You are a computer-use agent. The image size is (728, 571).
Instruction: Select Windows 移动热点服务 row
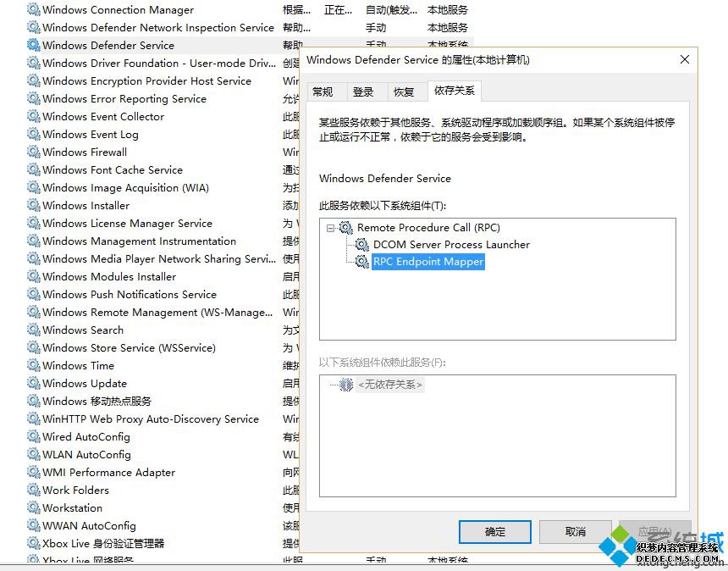pyautogui.click(x=97, y=401)
